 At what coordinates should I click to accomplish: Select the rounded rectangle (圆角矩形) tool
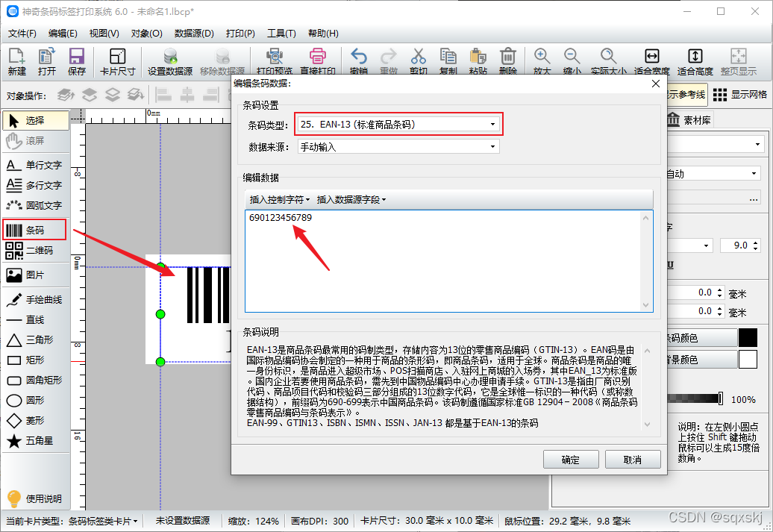[x=36, y=380]
